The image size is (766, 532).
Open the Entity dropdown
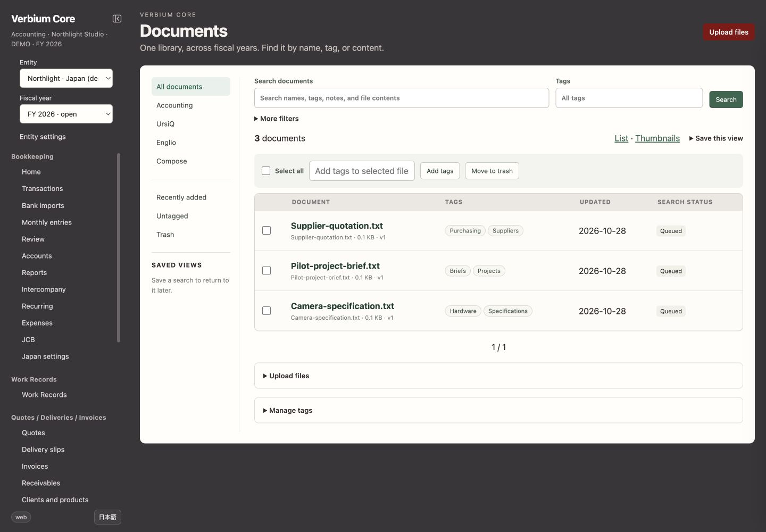[x=66, y=78]
